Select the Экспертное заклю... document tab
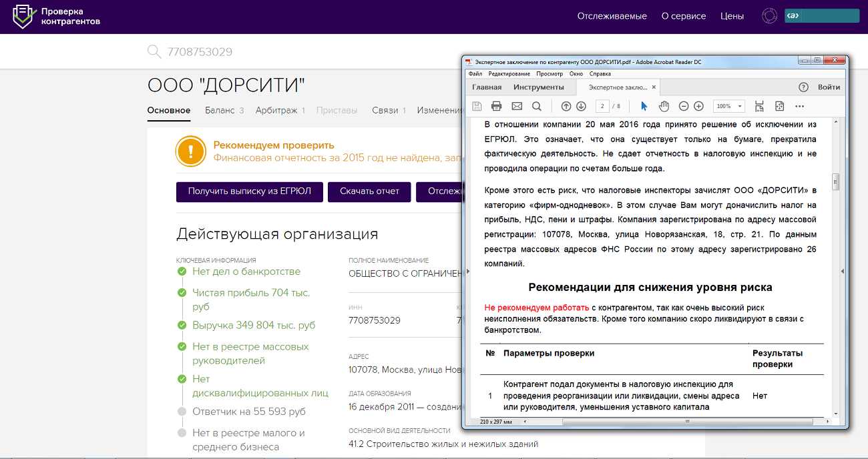Screen dimensions: 868x459 pyautogui.click(x=617, y=87)
